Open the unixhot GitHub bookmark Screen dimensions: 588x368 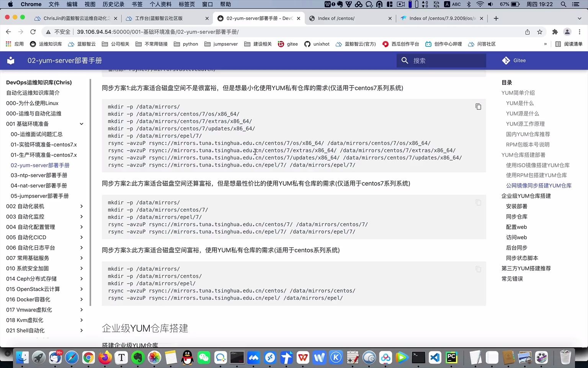pyautogui.click(x=317, y=44)
